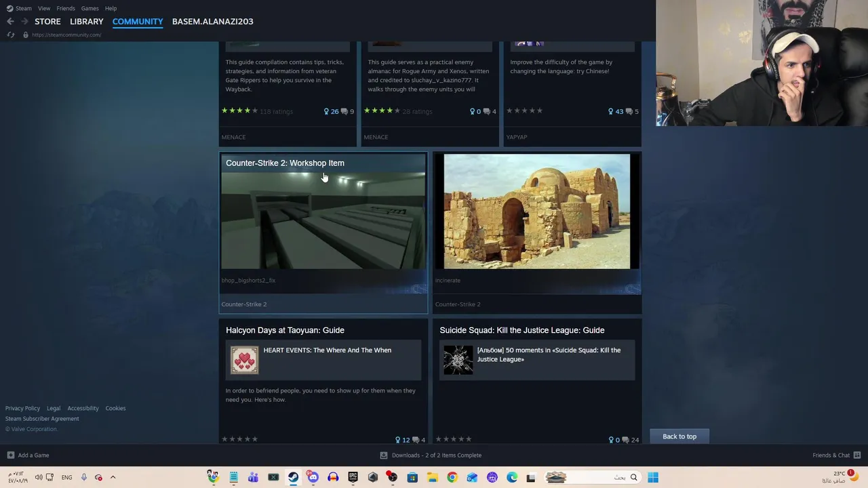Image resolution: width=868 pixels, height=488 pixels.
Task: Click the 50 moments in Suicide Squad text
Action: click(x=549, y=354)
